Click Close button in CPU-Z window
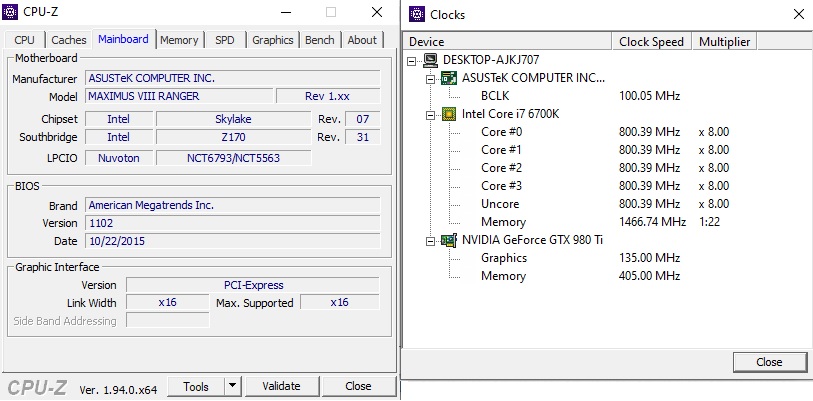Viewport: 813px width, 401px height. pos(358,386)
